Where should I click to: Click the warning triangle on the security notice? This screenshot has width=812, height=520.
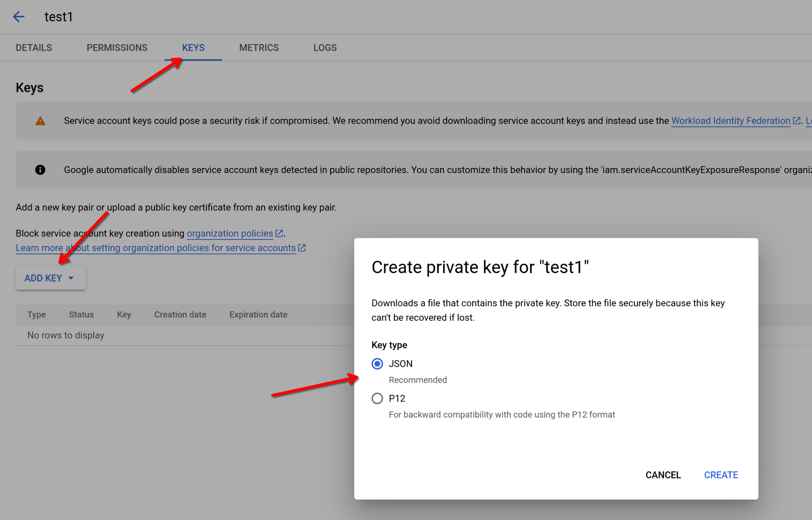(40, 121)
